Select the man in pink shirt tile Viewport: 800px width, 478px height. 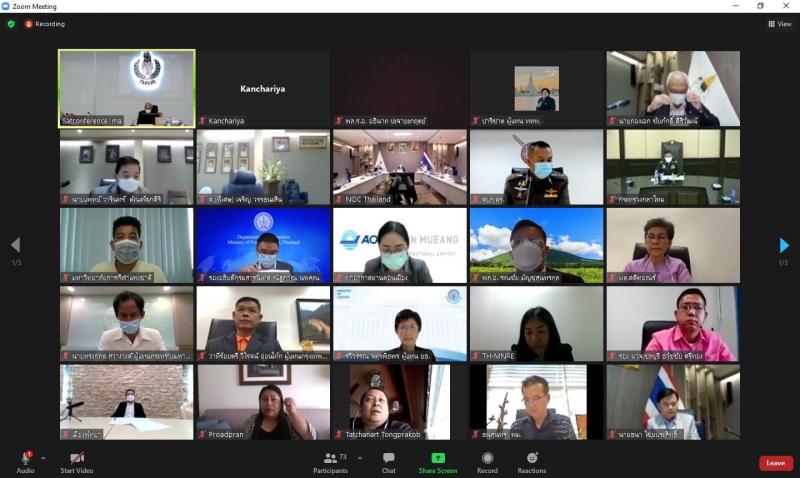point(673,323)
